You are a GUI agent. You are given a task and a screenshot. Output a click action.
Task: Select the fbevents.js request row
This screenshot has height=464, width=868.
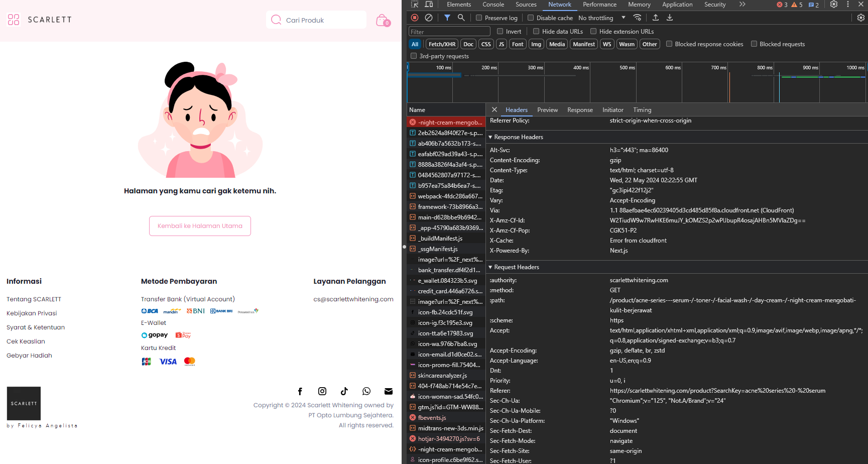click(446, 418)
